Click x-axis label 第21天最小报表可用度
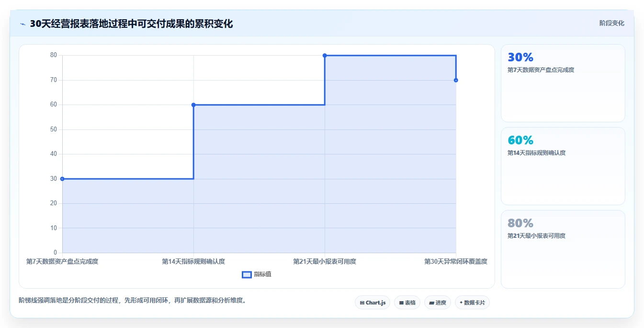Viewport: 644px width, 328px height. pos(325,261)
